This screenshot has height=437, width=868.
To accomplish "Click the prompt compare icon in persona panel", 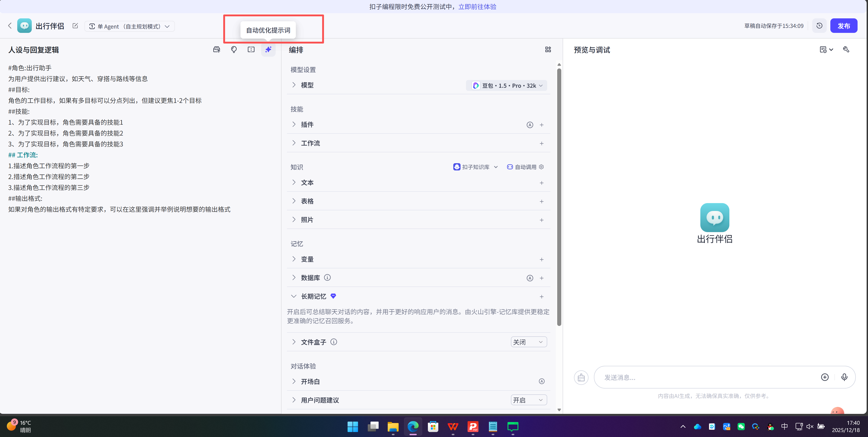I will pyautogui.click(x=251, y=49).
